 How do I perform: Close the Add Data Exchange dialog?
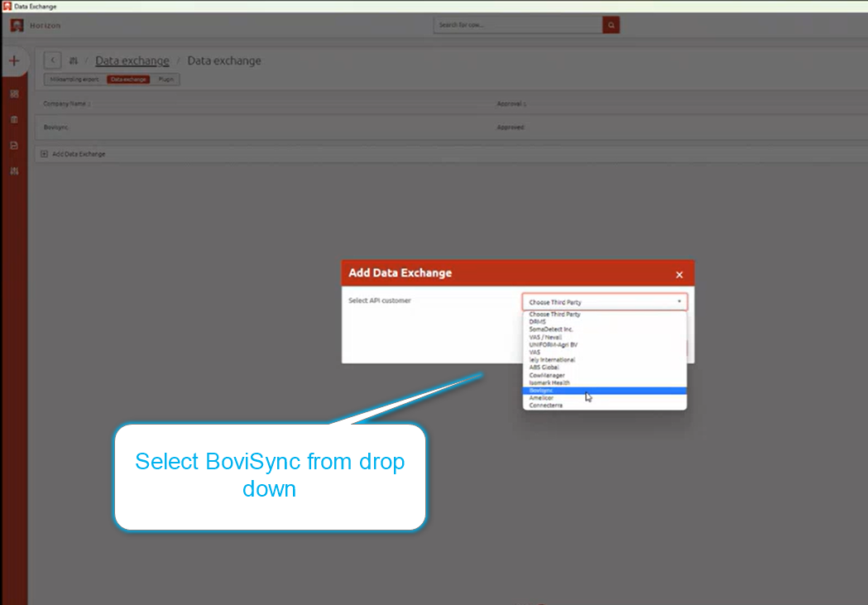tap(679, 275)
